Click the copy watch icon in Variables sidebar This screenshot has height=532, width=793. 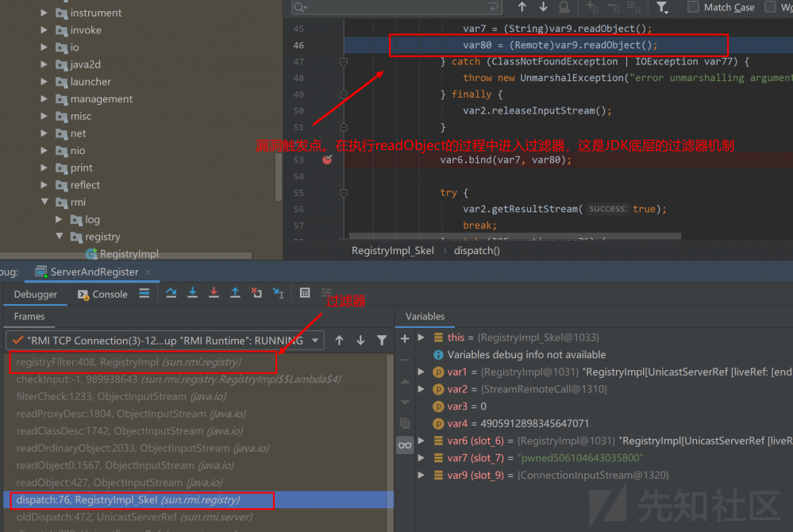(405, 423)
